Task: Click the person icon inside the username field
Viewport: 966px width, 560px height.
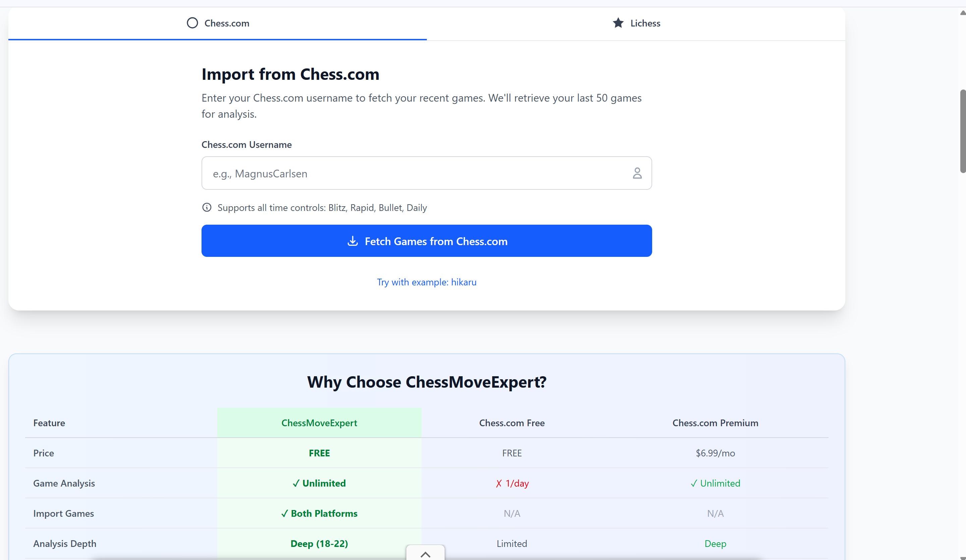Action: 637,173
